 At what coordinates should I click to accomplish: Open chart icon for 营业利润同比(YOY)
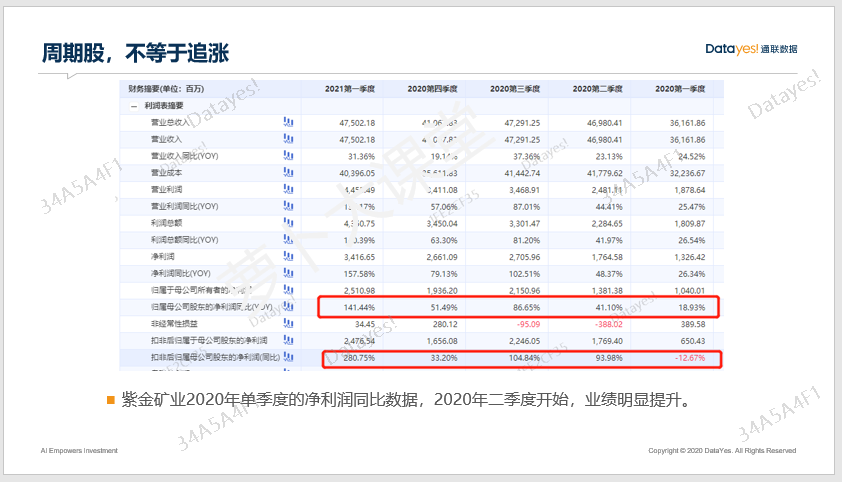288,206
